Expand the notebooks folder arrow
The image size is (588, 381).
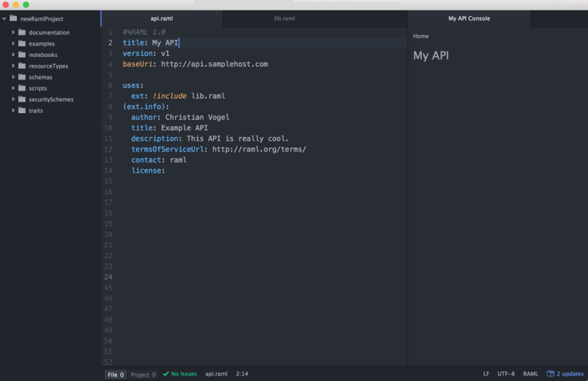13,55
